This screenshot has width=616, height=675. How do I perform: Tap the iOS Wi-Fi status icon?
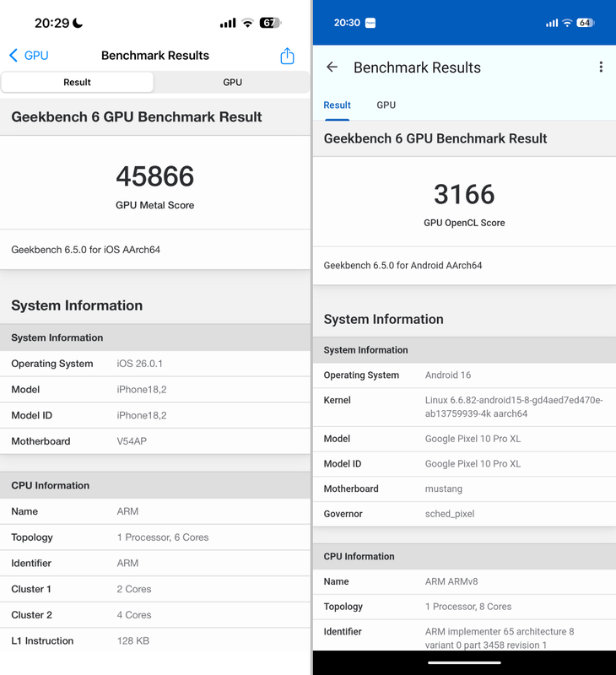coord(247,23)
